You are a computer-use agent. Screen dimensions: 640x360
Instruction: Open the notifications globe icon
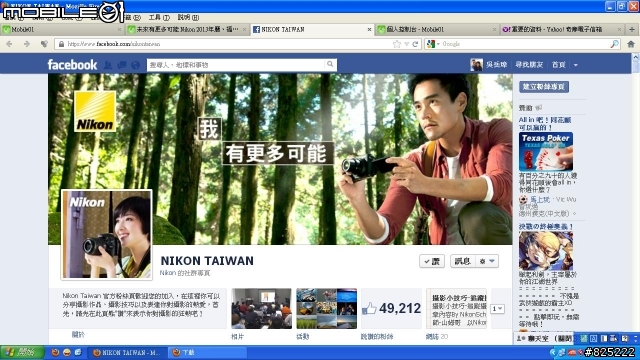coord(136,65)
